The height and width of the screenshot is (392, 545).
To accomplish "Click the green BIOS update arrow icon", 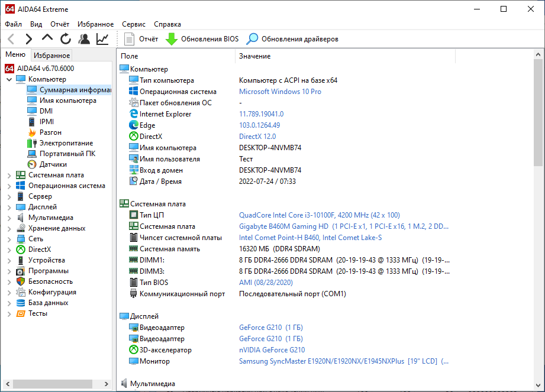I will coord(172,39).
